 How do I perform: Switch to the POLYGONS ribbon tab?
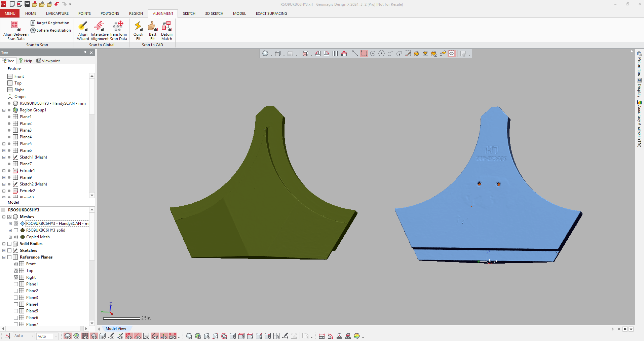tap(110, 13)
